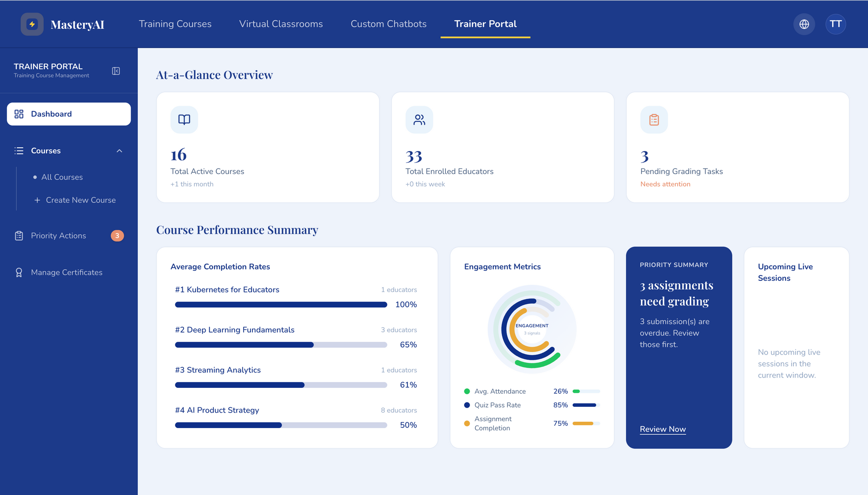Click the Engagement donut chart center

click(532, 329)
